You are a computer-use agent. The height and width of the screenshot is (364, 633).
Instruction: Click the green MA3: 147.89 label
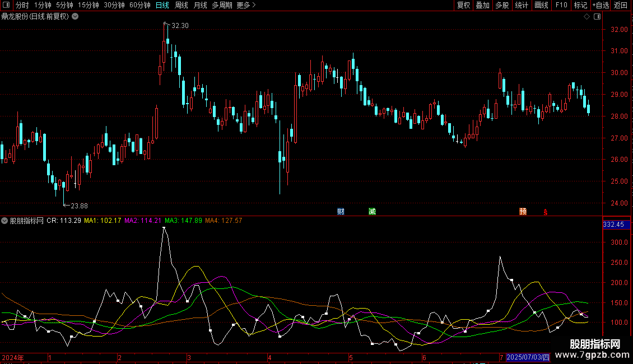coord(183,221)
